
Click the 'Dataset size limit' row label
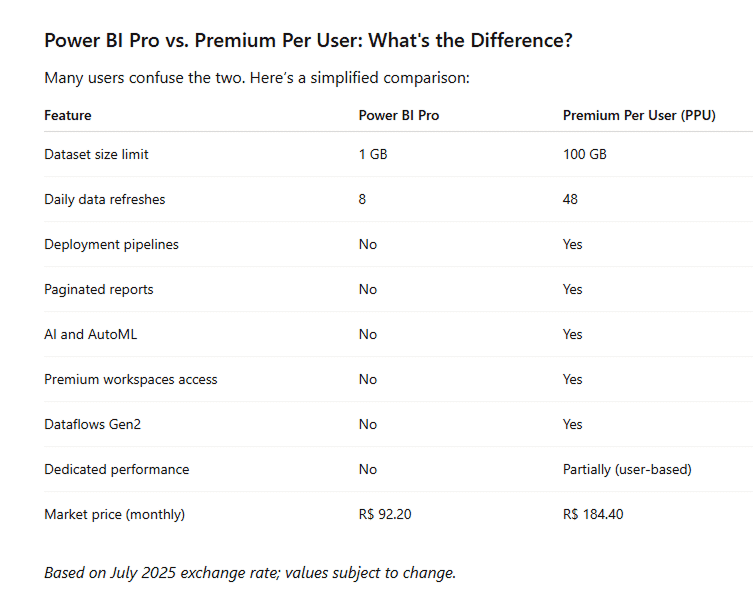click(x=97, y=154)
